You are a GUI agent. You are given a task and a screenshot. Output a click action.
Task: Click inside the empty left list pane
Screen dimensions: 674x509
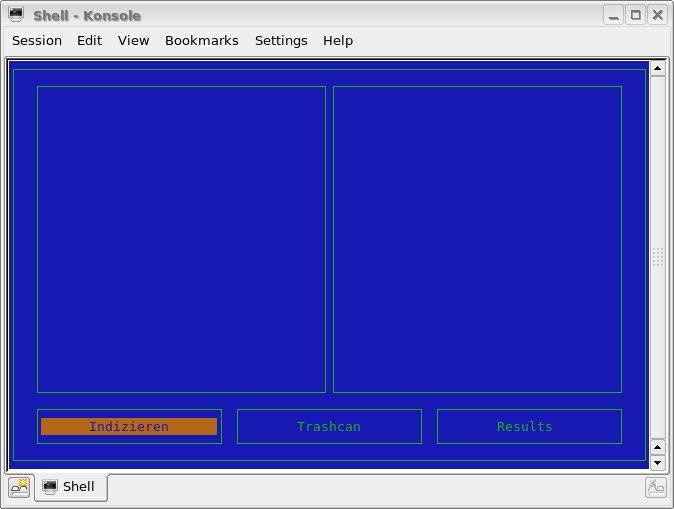tap(181, 239)
